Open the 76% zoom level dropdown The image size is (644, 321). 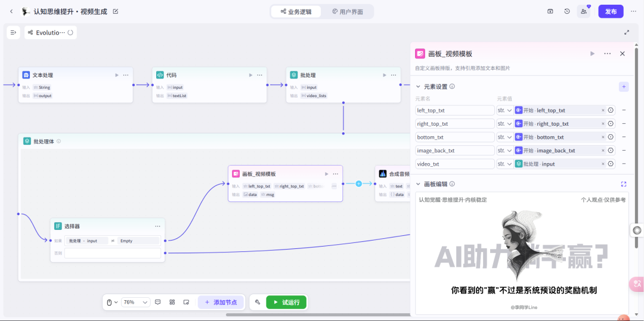(x=136, y=302)
